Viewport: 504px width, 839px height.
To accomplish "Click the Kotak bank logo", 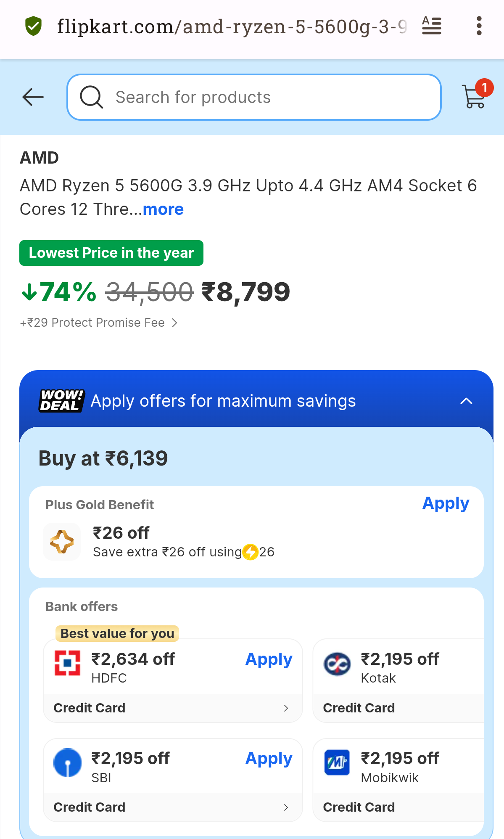I will [x=337, y=664].
